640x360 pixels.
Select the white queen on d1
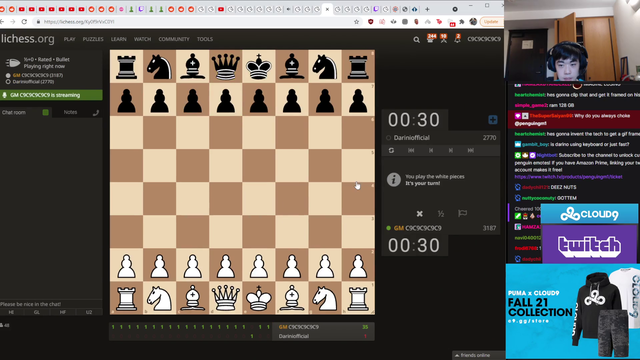tap(226, 298)
